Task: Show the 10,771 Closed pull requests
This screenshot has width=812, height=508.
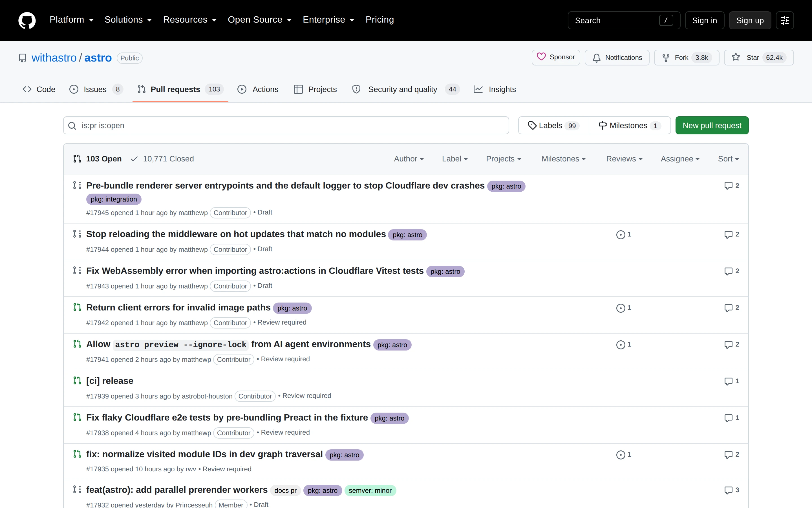Action: click(x=162, y=159)
